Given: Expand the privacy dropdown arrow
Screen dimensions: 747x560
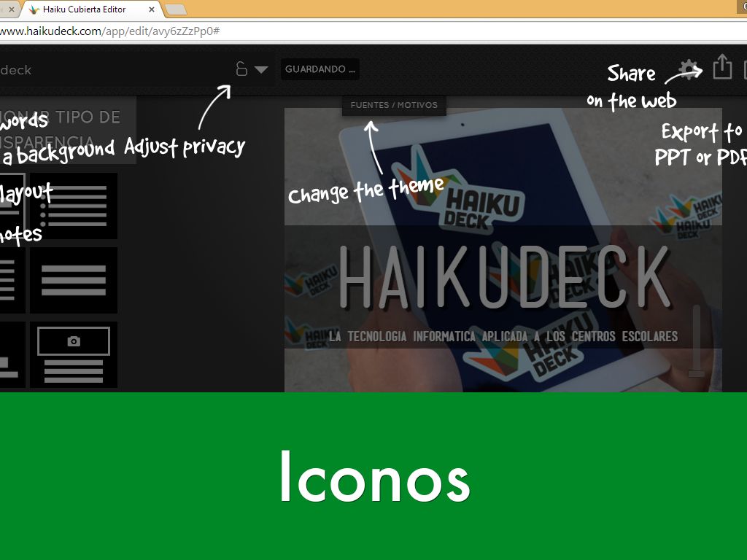Looking at the screenshot, I should (x=261, y=70).
